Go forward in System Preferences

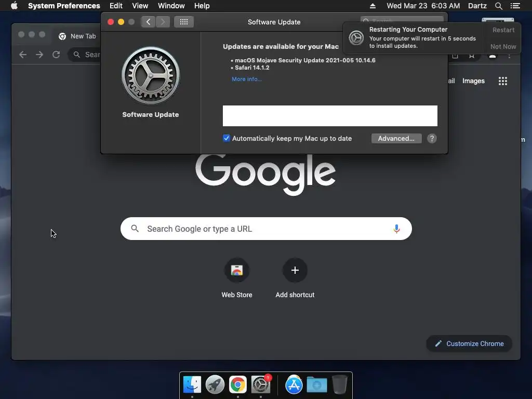pyautogui.click(x=163, y=22)
